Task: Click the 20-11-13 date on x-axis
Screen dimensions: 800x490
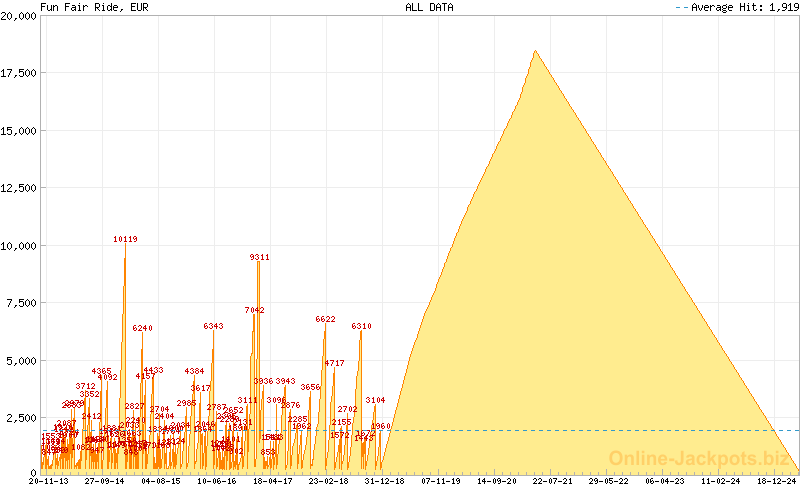Action: pos(49,481)
